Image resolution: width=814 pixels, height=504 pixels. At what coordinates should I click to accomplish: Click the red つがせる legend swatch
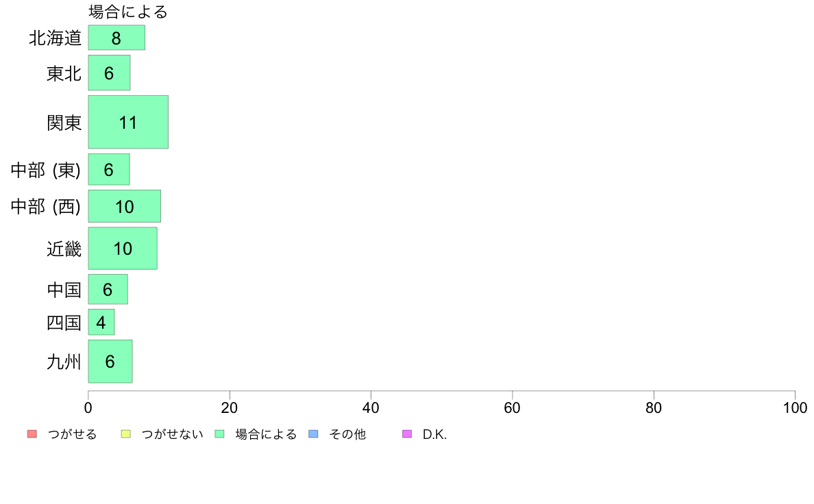[x=32, y=434]
